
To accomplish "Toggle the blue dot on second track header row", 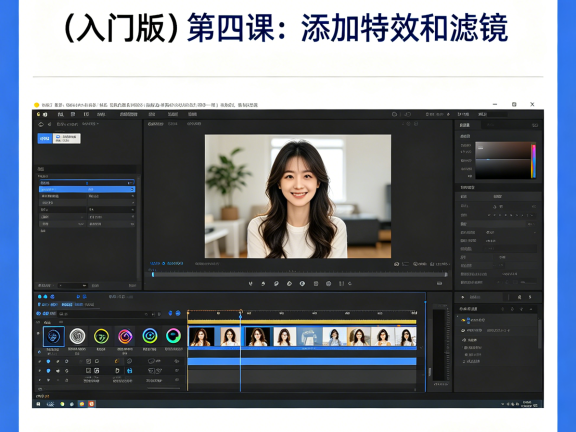I will pos(48,371).
